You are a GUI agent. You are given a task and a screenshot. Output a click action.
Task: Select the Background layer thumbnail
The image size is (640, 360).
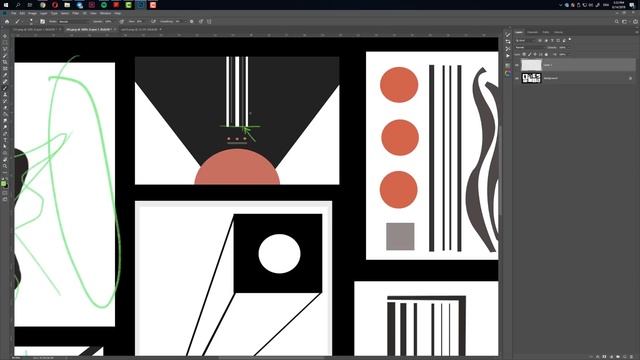(531, 78)
